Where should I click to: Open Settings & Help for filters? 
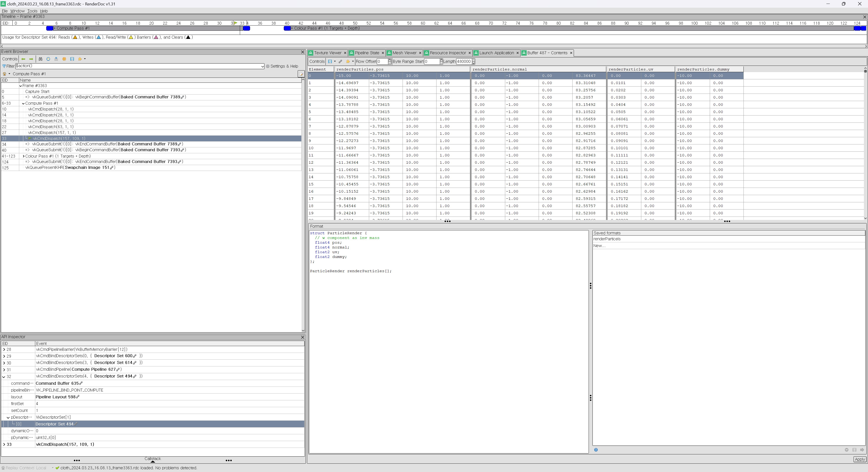pos(282,66)
